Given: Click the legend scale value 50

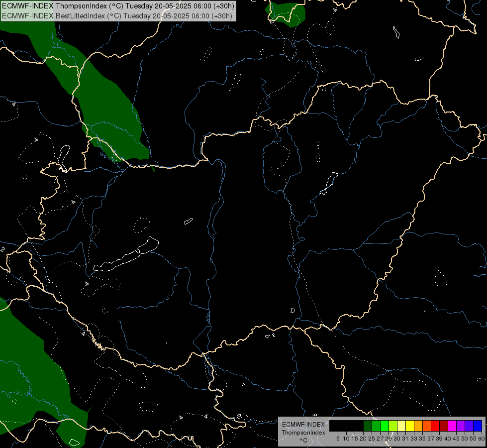Looking at the screenshot, I should coord(465,439).
